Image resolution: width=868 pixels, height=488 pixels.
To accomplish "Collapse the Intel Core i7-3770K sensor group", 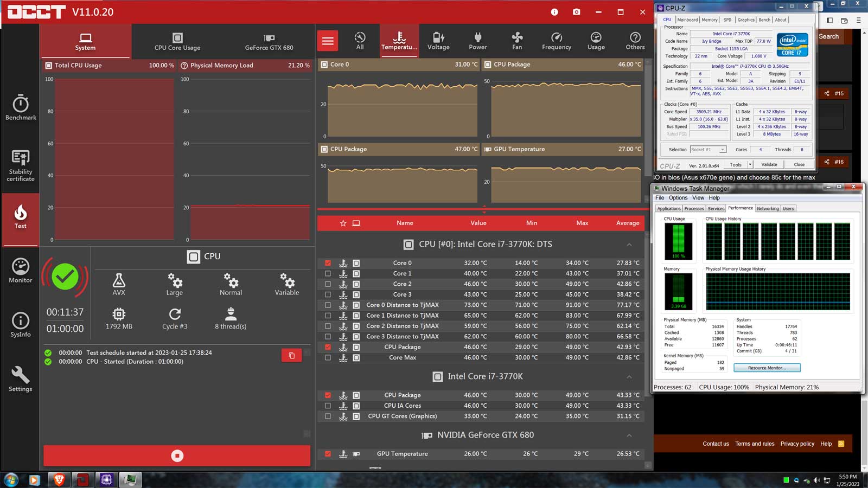I will [629, 377].
